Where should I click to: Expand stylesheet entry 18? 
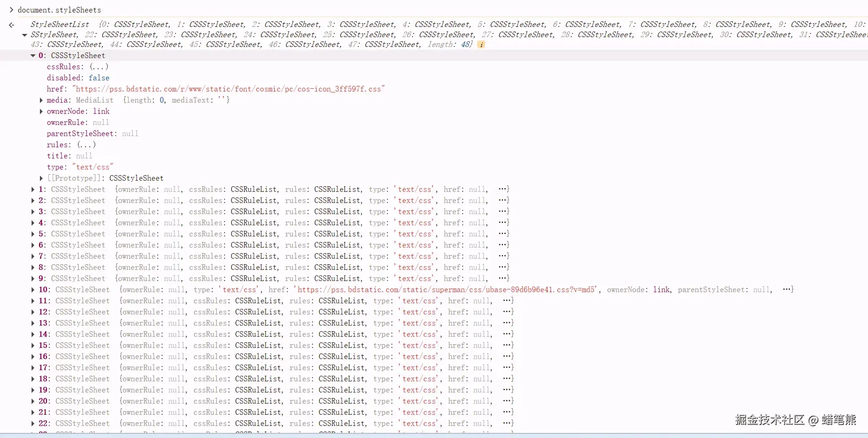tap(33, 379)
